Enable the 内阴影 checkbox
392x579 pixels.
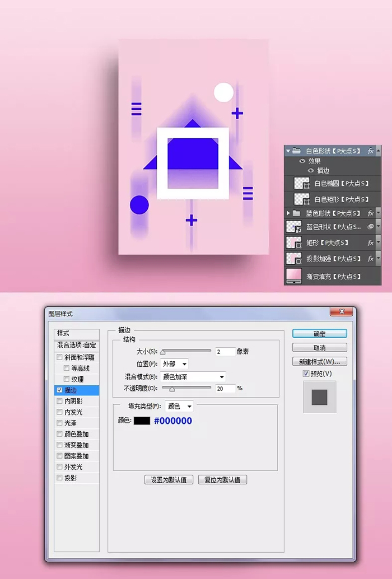point(59,401)
